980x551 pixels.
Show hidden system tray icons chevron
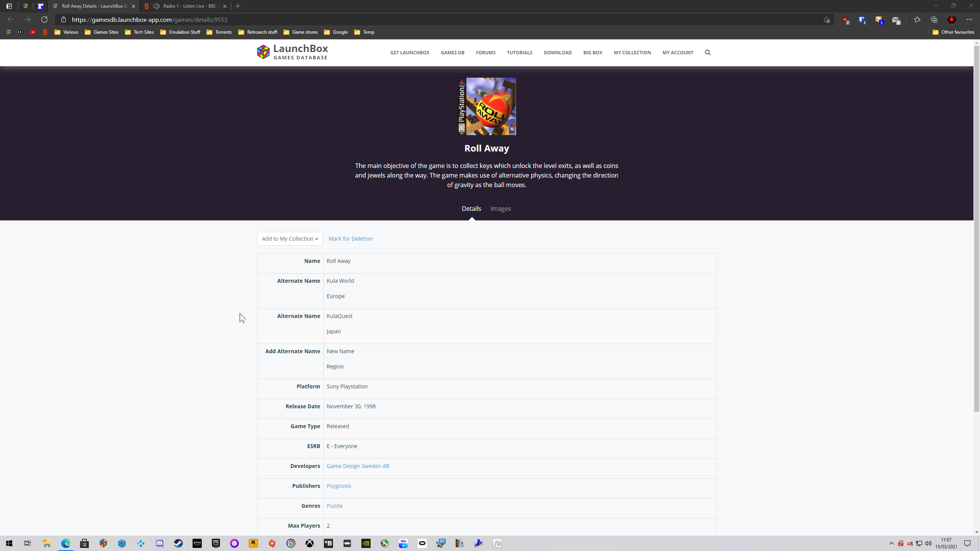point(891,543)
